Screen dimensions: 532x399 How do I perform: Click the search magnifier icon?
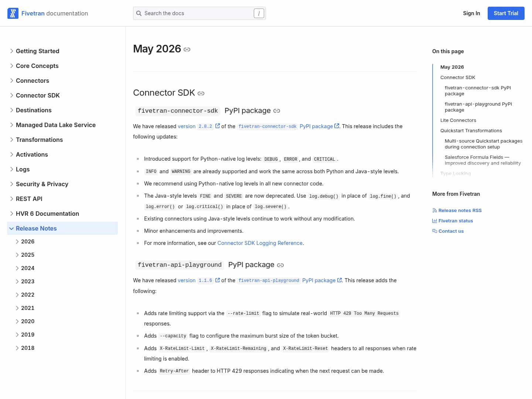pos(139,13)
